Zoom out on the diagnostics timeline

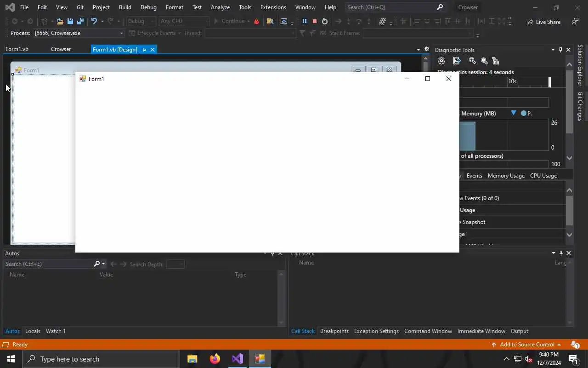tap(484, 61)
